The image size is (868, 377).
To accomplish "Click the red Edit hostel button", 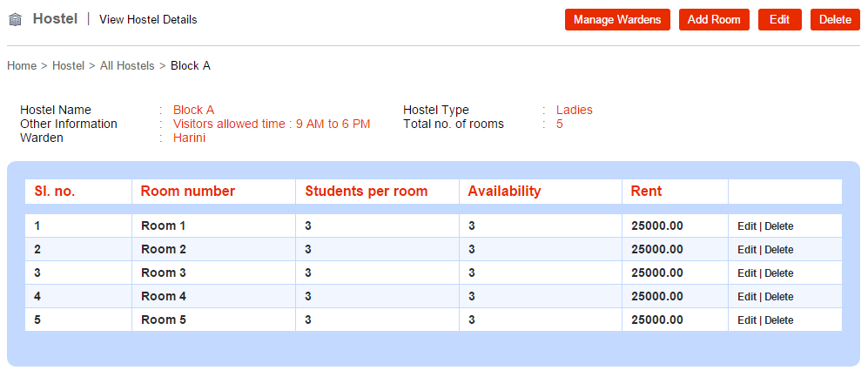I will [x=779, y=20].
